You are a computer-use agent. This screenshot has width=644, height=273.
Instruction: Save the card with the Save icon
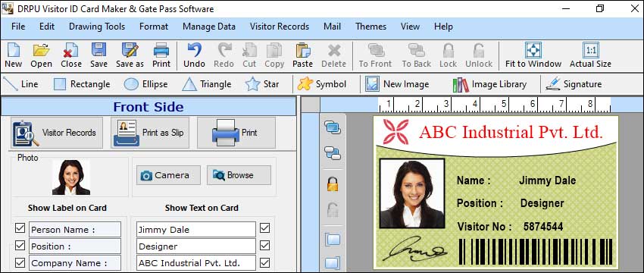point(98,55)
